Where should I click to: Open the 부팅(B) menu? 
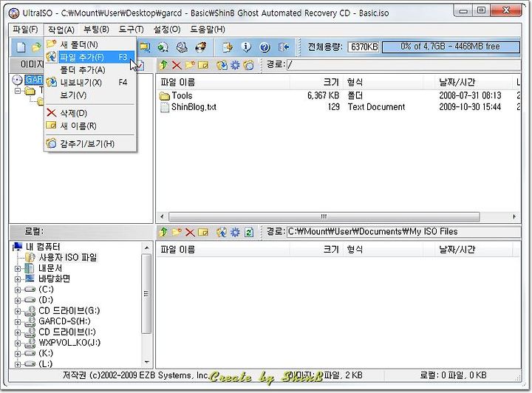click(x=96, y=30)
